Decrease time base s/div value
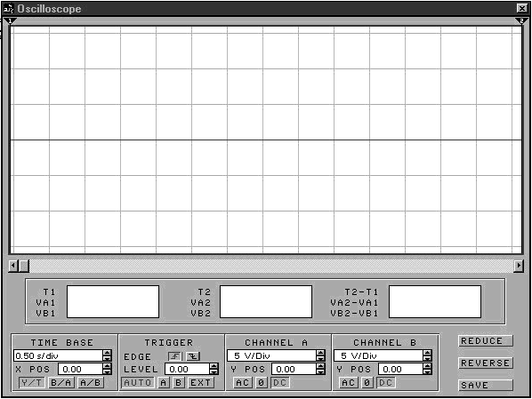Screen dimensions: 532x399 click(108, 358)
